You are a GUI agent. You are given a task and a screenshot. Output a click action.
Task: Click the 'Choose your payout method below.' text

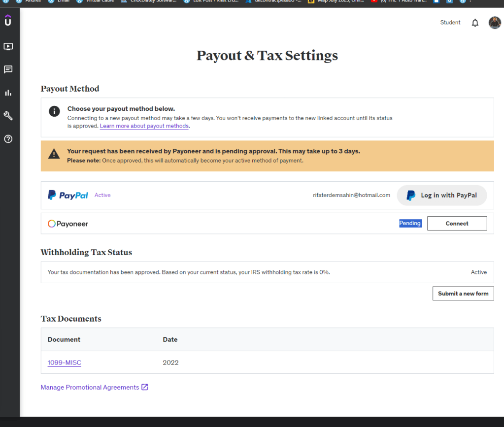tap(121, 109)
